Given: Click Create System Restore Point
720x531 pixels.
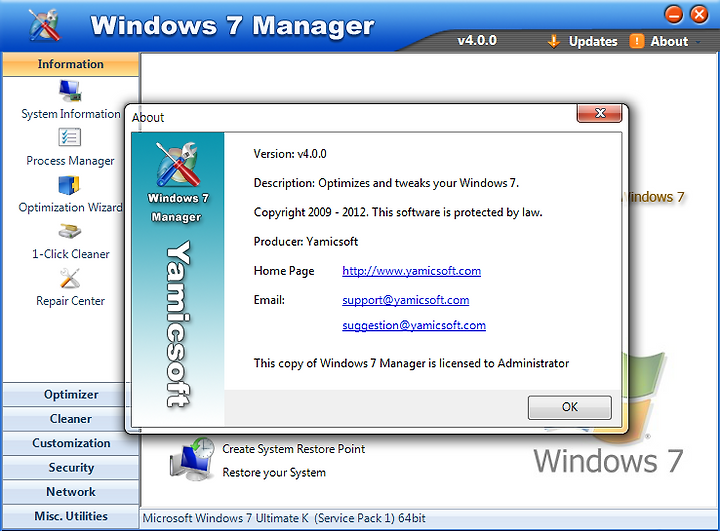Looking at the screenshot, I should coord(293,449).
